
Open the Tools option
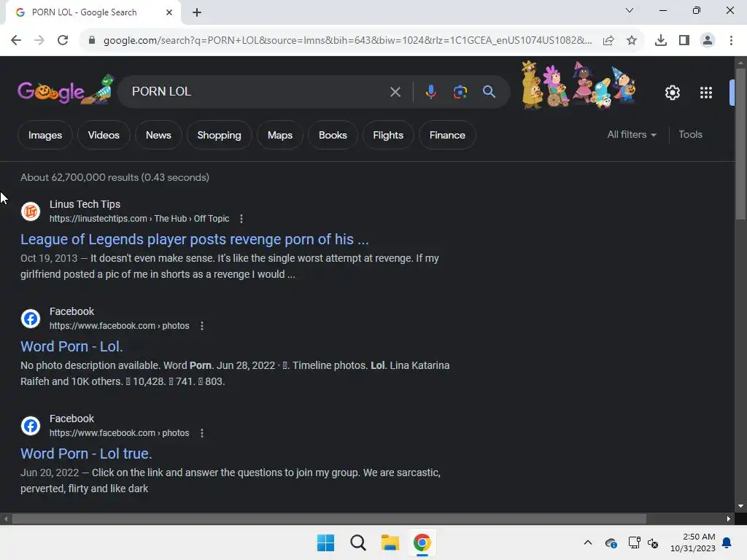tap(690, 135)
